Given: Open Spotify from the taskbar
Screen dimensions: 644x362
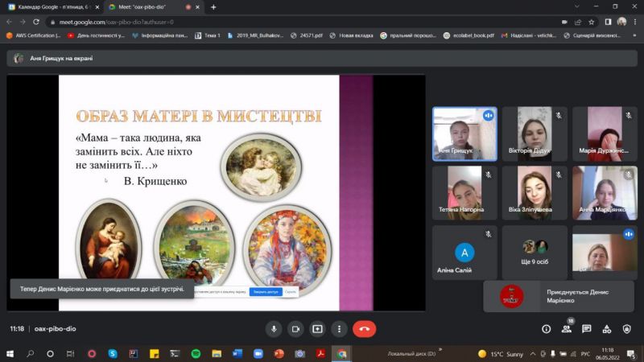Looking at the screenshot, I should click(196, 354).
